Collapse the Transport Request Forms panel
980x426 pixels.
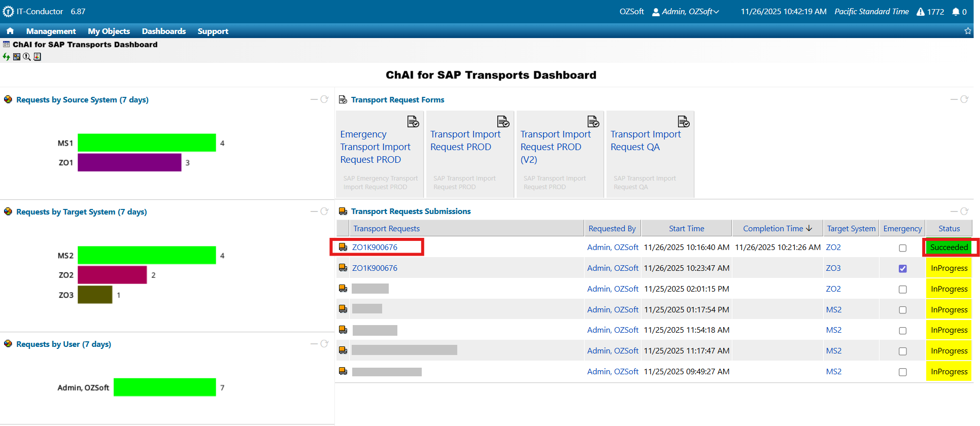(954, 99)
